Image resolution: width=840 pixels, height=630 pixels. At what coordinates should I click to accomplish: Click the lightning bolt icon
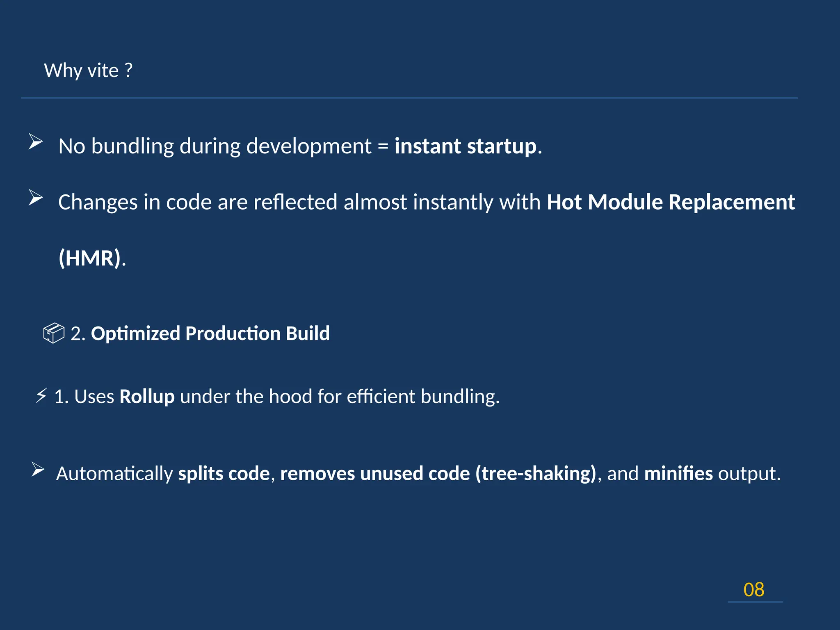coord(41,396)
